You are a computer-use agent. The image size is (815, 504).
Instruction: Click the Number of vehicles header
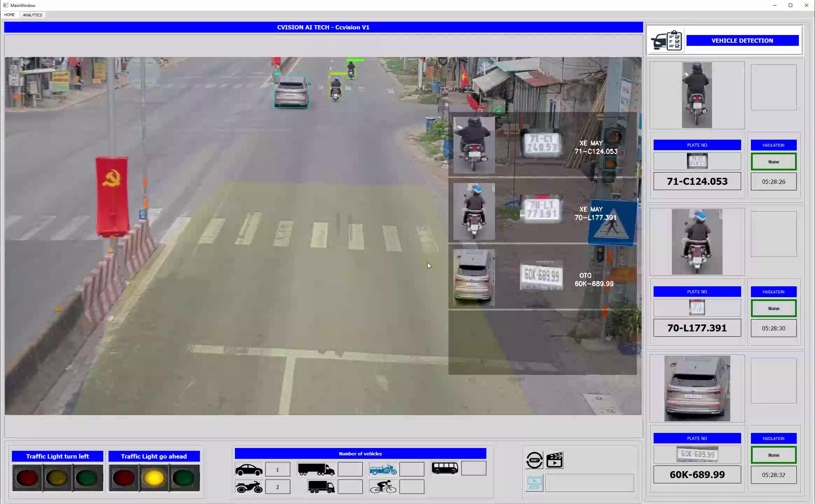point(360,454)
